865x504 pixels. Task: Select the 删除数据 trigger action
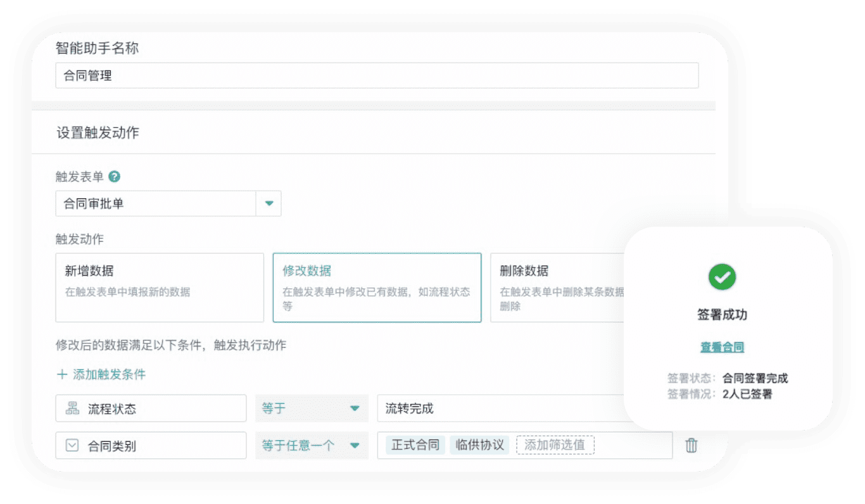coord(557,287)
